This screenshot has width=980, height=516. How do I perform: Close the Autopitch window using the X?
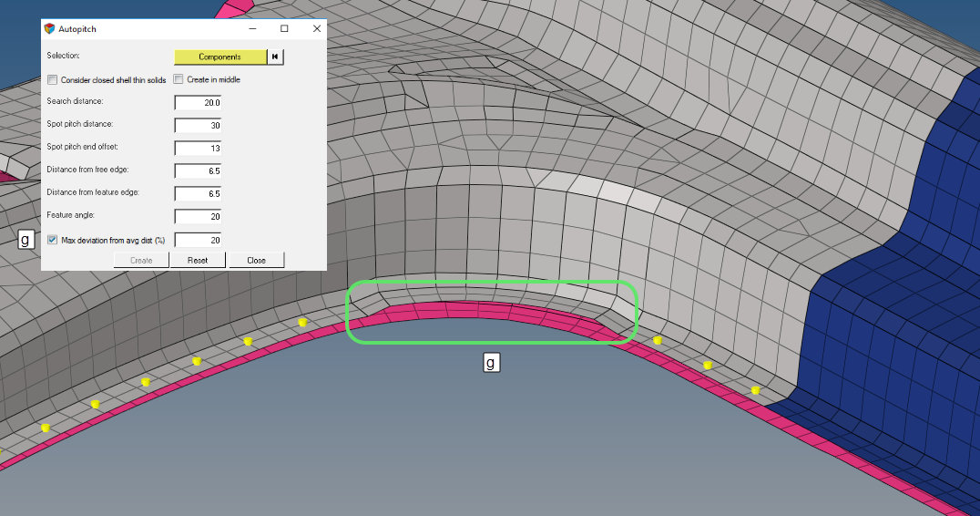[x=317, y=29]
